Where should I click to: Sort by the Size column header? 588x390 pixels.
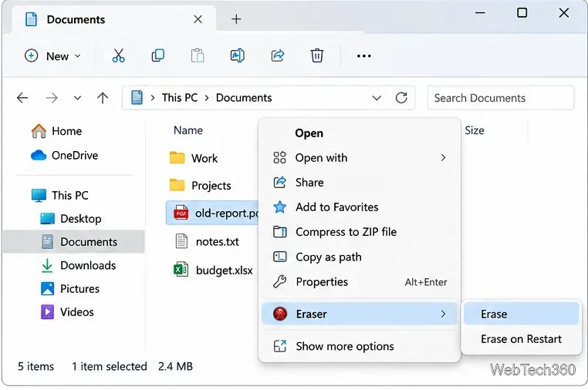click(475, 130)
